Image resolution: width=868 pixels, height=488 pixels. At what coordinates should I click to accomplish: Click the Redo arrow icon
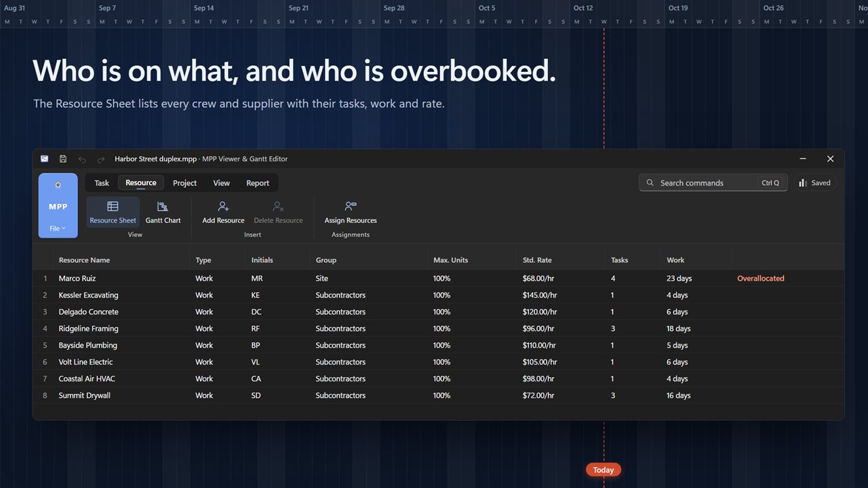coord(101,159)
